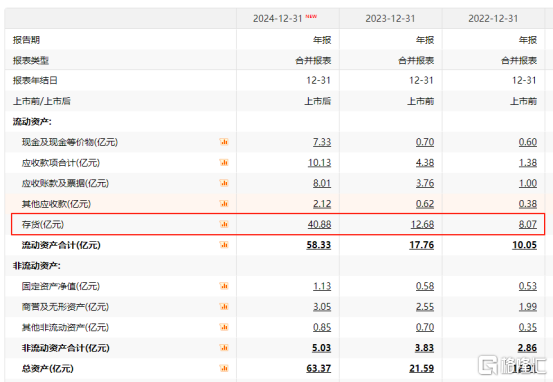
Task: Open 2023 商誉及无形资产 value 2.55
Action: pyautogui.click(x=425, y=307)
